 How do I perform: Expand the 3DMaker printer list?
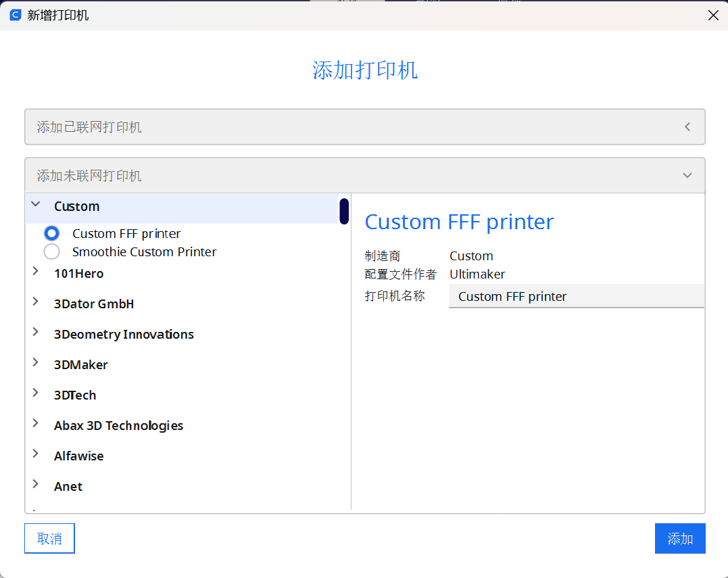coord(36,363)
